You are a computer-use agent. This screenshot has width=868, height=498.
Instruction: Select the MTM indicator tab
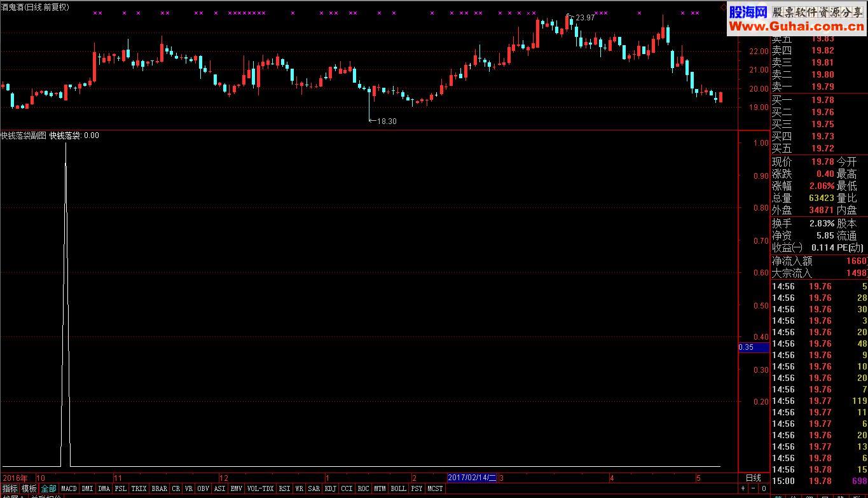point(380,488)
